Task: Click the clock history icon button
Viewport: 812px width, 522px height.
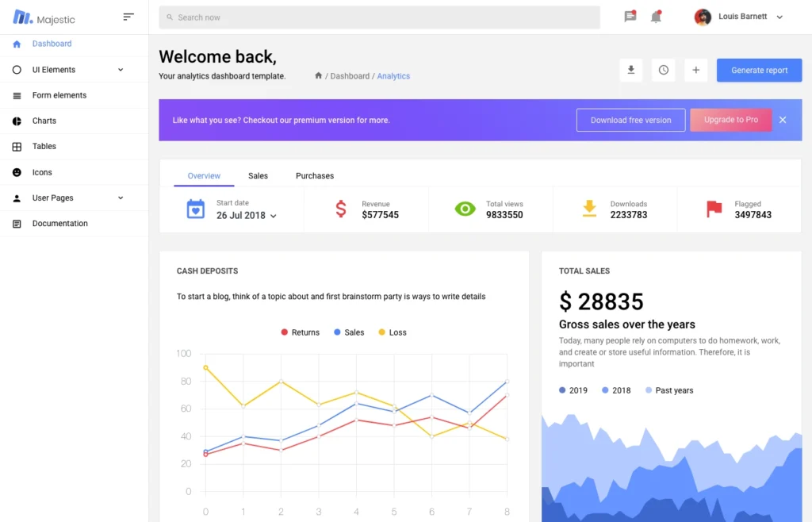Action: pos(664,70)
